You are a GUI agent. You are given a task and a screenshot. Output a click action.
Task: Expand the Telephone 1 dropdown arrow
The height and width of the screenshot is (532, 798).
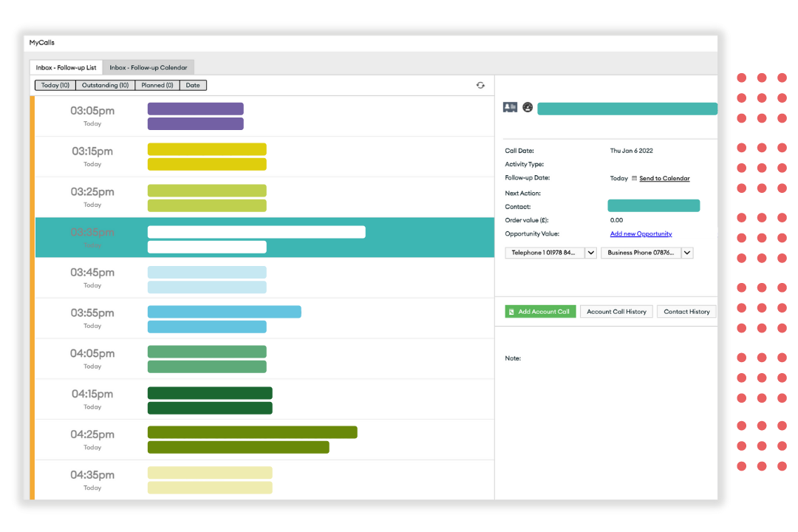pyautogui.click(x=590, y=253)
